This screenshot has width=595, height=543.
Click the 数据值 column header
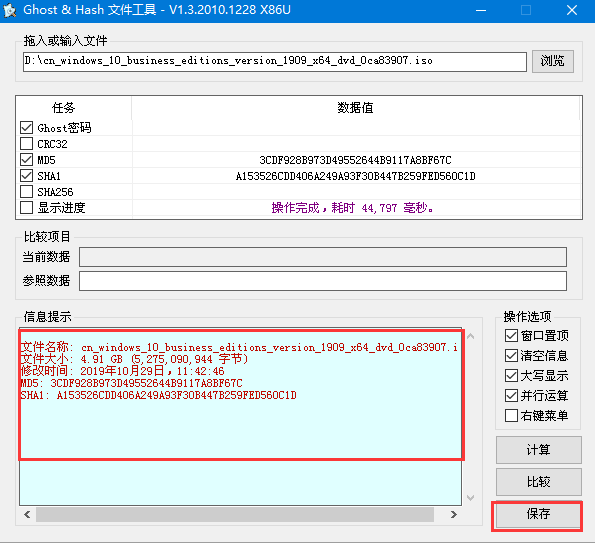356,108
